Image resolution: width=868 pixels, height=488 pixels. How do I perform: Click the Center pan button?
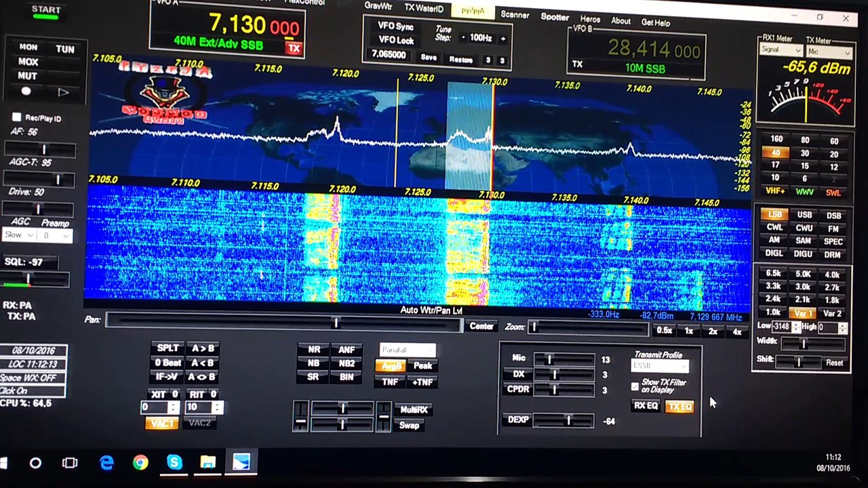481,327
